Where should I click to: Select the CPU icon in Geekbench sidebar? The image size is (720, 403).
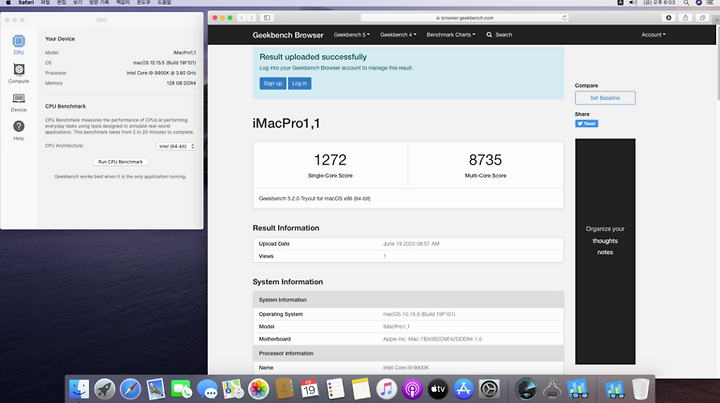pyautogui.click(x=18, y=45)
